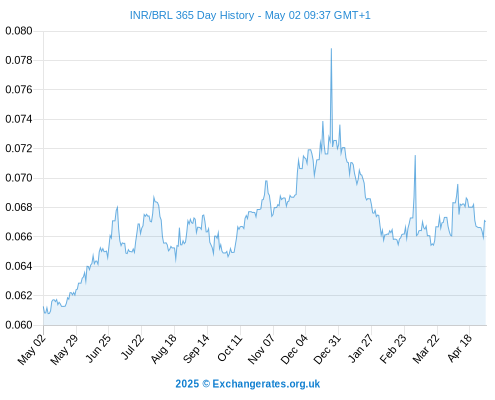Viewport: 495px width, 400px height.
Task: Select the May 29 date label
Action: point(64,349)
